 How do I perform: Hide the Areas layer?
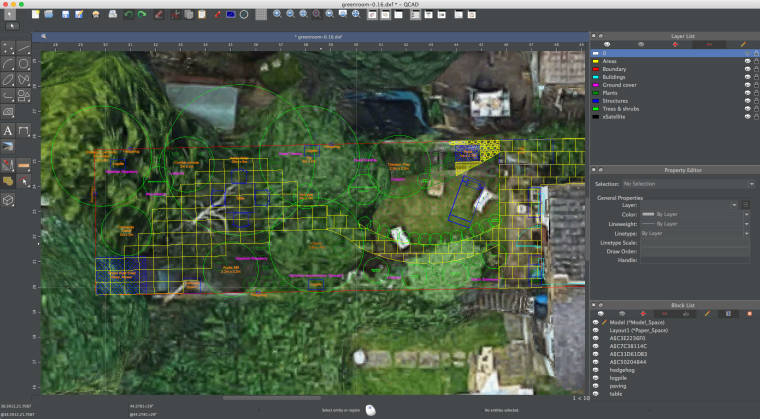(x=747, y=62)
